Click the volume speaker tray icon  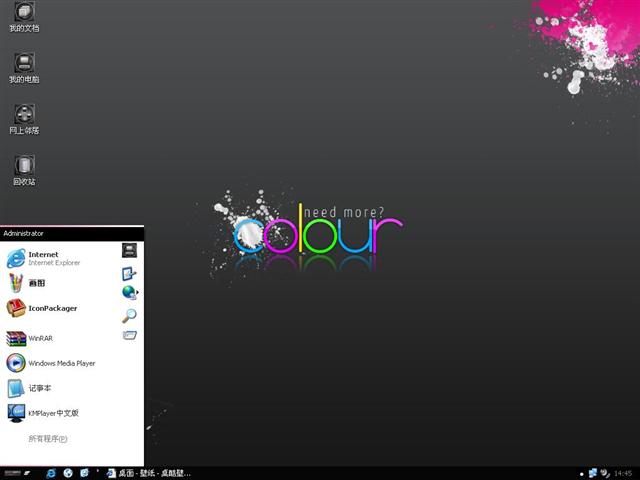(605, 473)
